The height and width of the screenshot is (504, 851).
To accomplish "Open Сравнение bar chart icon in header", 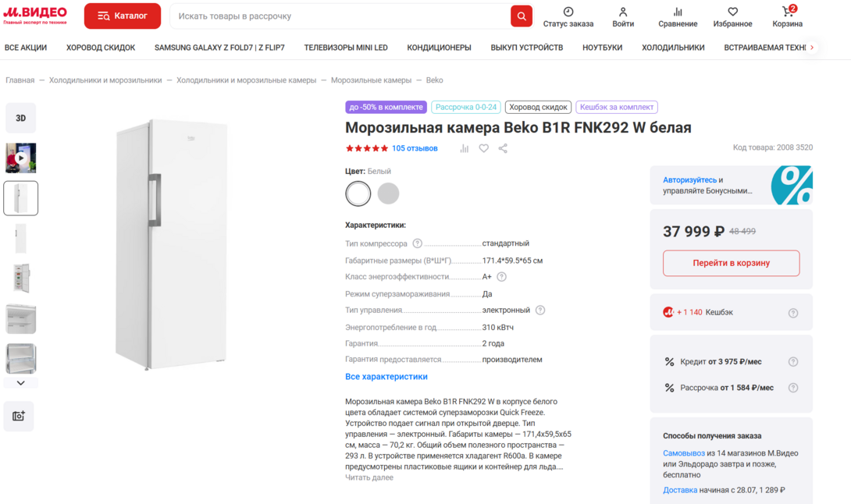I will (x=678, y=12).
